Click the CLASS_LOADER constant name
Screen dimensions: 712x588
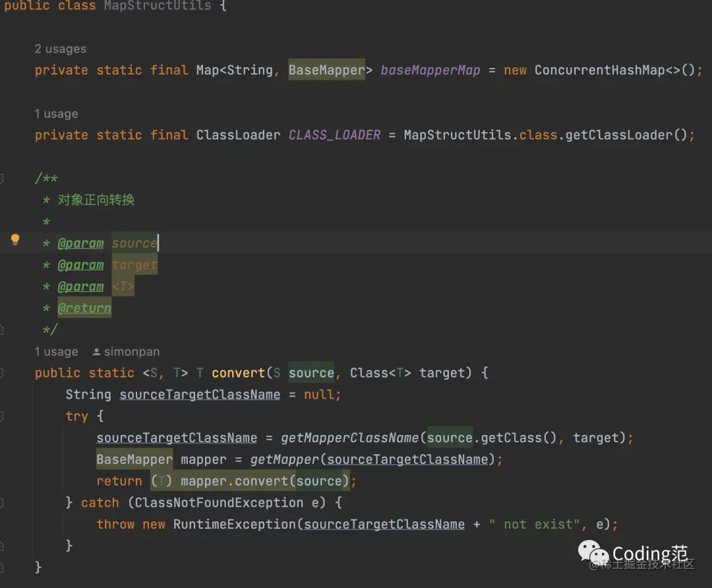click(335, 135)
